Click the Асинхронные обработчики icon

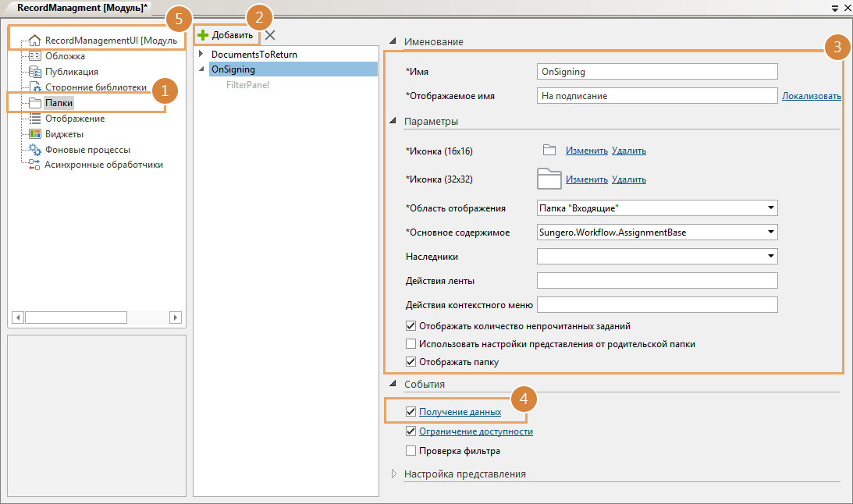click(34, 165)
